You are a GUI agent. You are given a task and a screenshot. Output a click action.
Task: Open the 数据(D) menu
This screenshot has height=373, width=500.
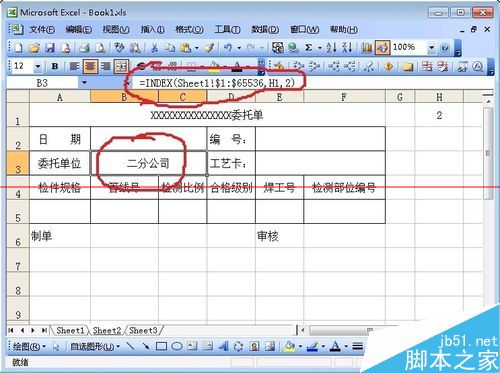coord(265,30)
